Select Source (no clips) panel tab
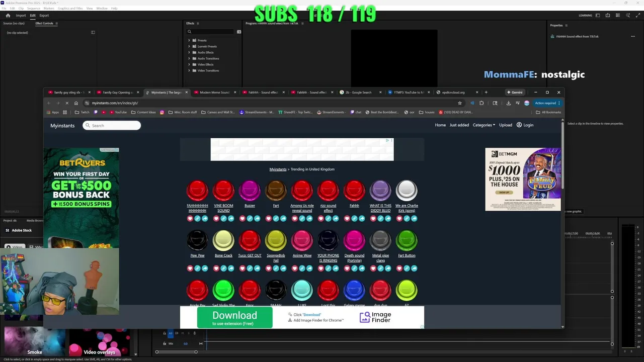The image size is (644, 362). pyautogui.click(x=14, y=23)
